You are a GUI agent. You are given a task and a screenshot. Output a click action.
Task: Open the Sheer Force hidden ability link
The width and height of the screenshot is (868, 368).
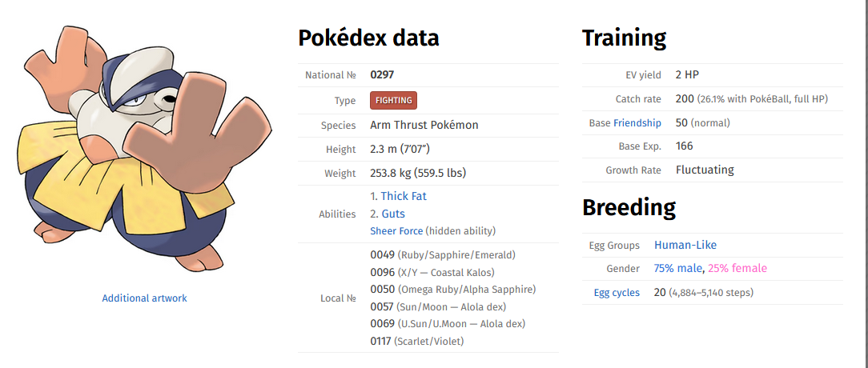click(x=396, y=231)
